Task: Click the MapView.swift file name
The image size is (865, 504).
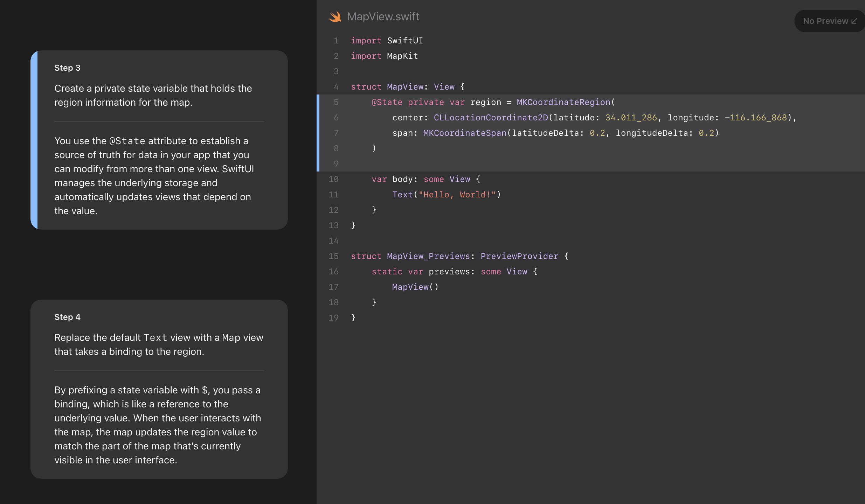Action: click(383, 16)
